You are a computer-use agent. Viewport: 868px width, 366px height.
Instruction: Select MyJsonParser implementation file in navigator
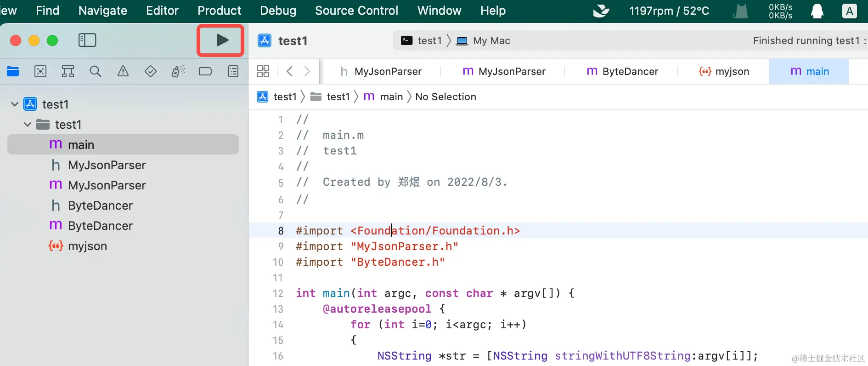[x=123, y=185]
